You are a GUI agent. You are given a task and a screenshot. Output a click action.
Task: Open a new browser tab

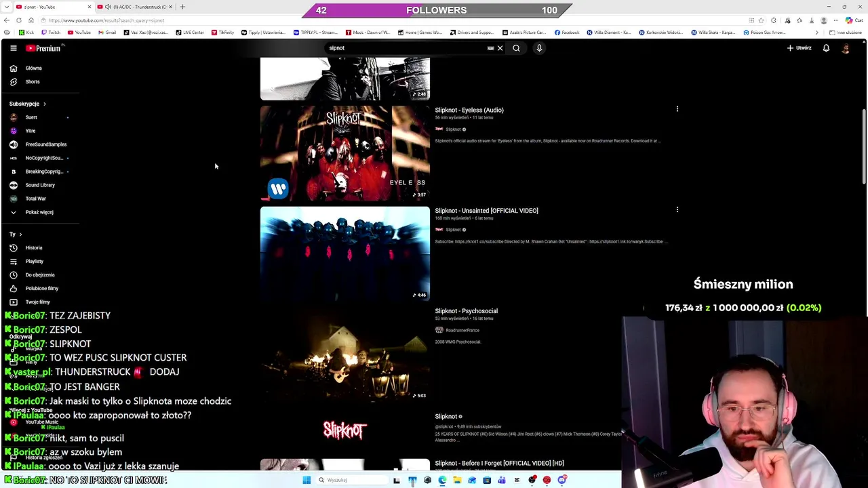[x=182, y=7]
